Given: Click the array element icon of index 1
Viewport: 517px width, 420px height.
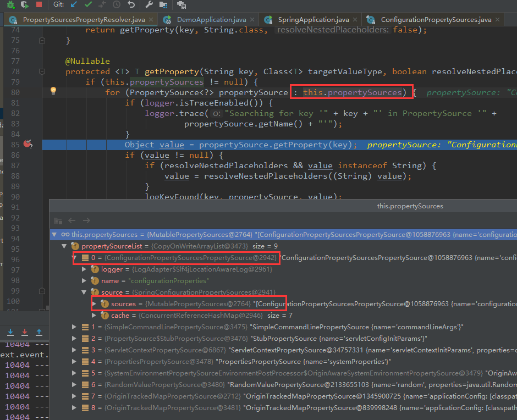Looking at the screenshot, I should coord(85,327).
